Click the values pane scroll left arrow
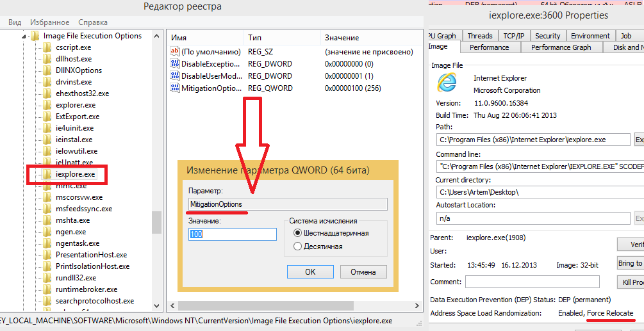Viewport: 644px width, 331px height. point(172,306)
